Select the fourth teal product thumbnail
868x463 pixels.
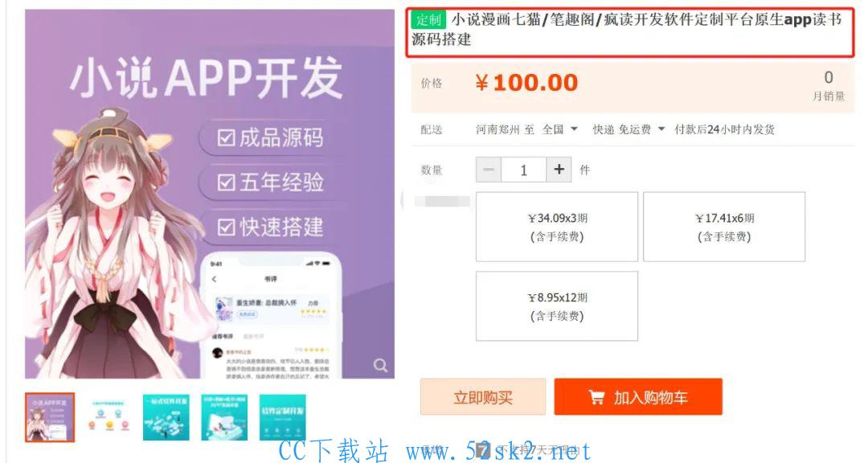pyautogui.click(x=224, y=417)
